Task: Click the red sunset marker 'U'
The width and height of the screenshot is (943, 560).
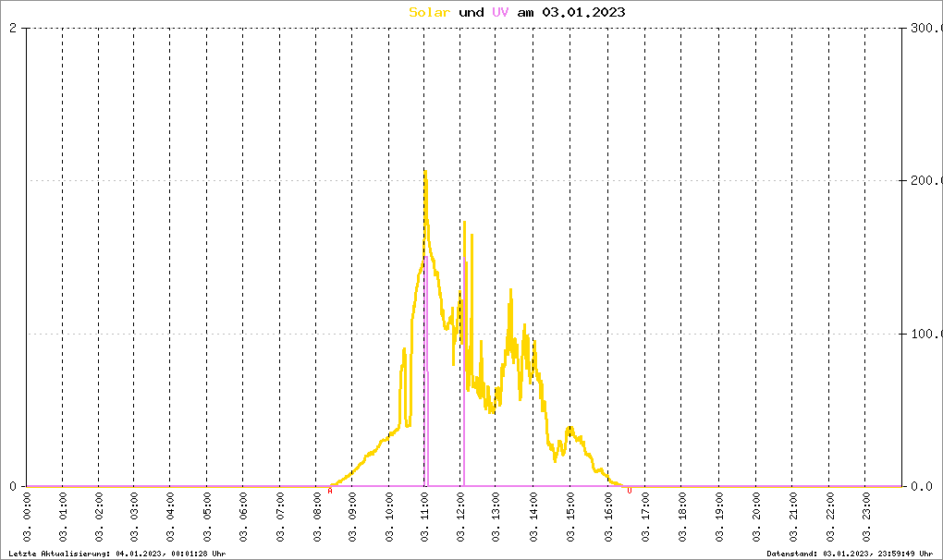Action: [x=630, y=491]
